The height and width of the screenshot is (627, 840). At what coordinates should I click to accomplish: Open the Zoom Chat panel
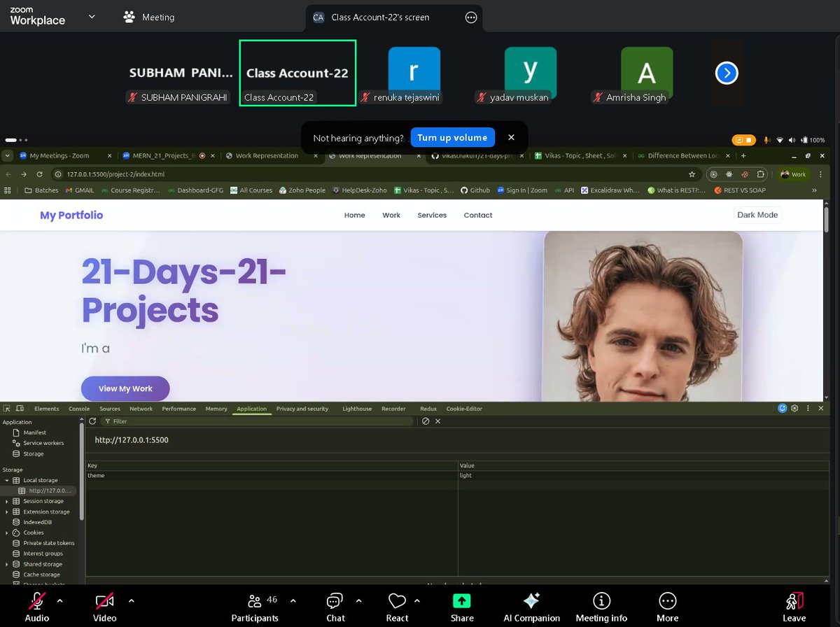tap(335, 607)
